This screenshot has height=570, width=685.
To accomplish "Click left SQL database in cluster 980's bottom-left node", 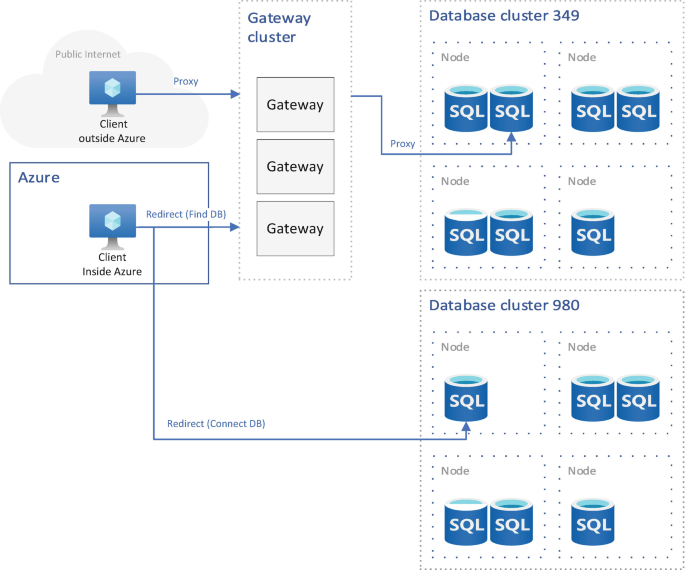I will (466, 520).
